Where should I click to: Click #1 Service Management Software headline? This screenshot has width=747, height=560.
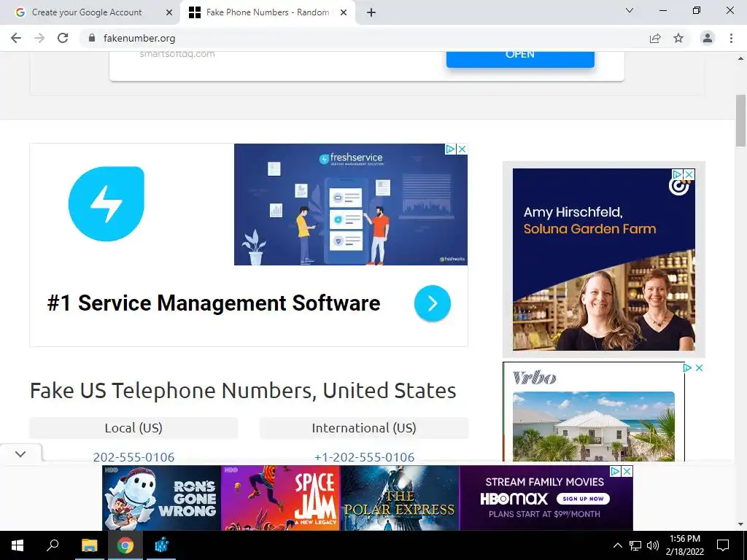point(214,303)
